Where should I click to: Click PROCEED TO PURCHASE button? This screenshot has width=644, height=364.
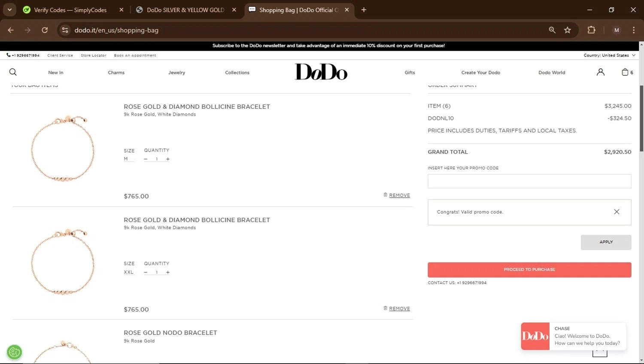(x=529, y=270)
